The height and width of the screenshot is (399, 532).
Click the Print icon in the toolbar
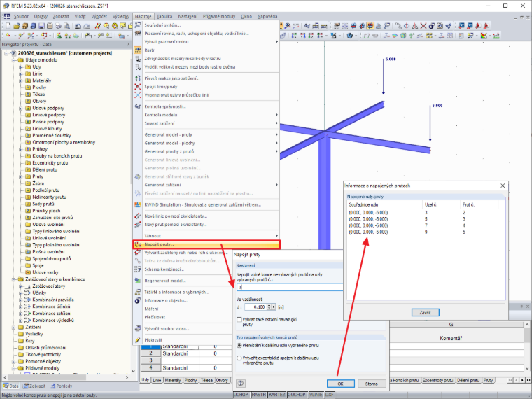[58, 26]
